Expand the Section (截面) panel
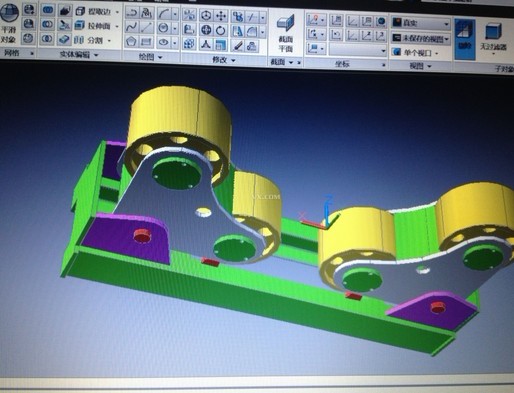Screen dimensions: 514x393 (282, 62)
